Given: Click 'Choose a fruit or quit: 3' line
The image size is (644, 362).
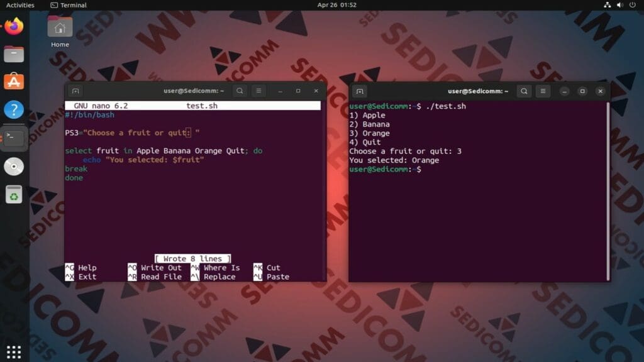Looking at the screenshot, I should [406, 151].
